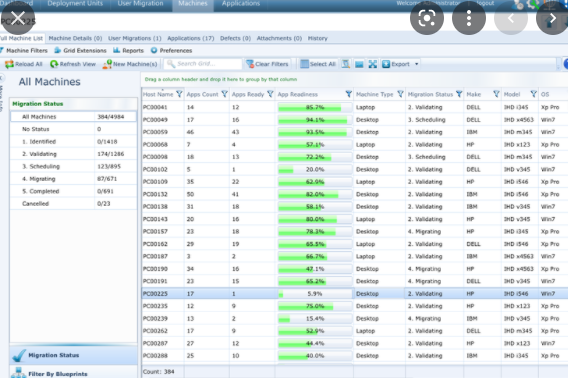Open the Model column filter
The image size is (568, 378).
[x=533, y=94]
